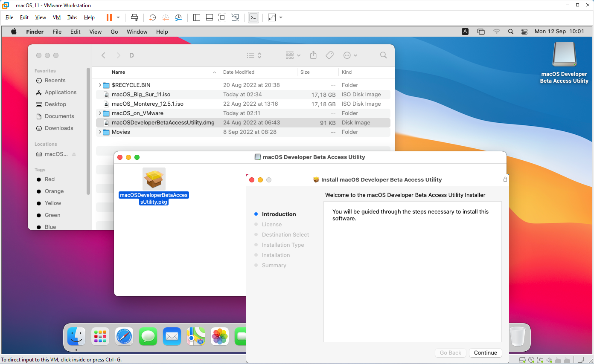Expand the $RECYCLE.BIN folder
Image resolution: width=594 pixels, height=364 pixels.
coord(100,85)
